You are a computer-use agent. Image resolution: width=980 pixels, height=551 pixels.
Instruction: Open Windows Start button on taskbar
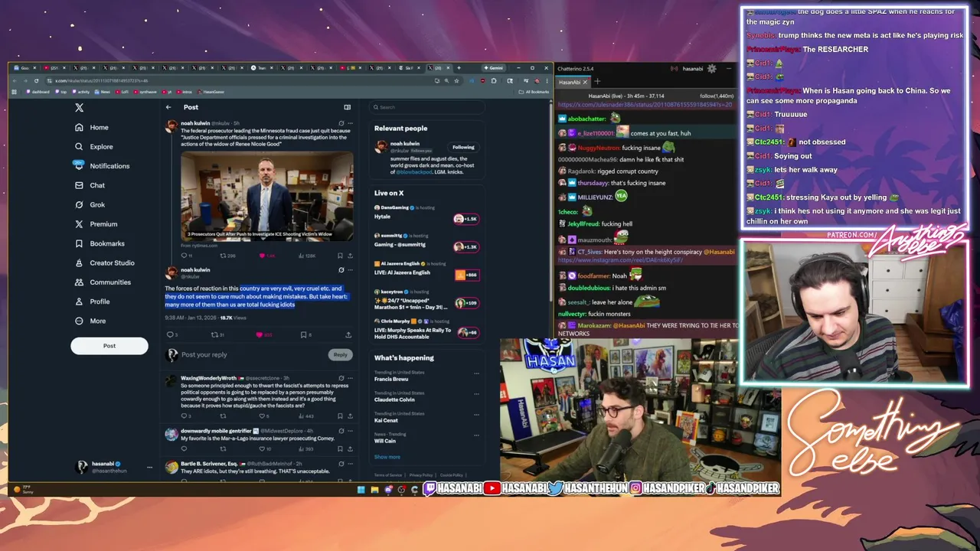tap(361, 489)
